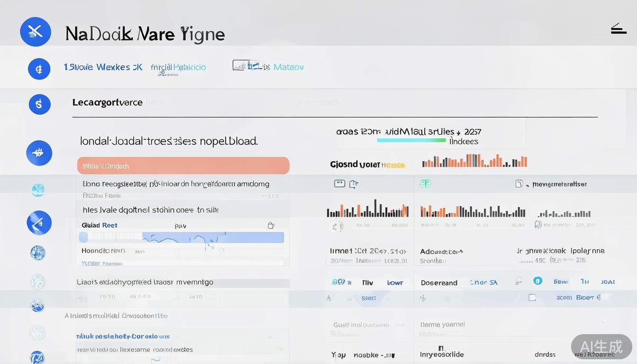The width and height of the screenshot is (637, 364).
Task: Click the green icon above the middle bar chart
Action: pos(425,184)
